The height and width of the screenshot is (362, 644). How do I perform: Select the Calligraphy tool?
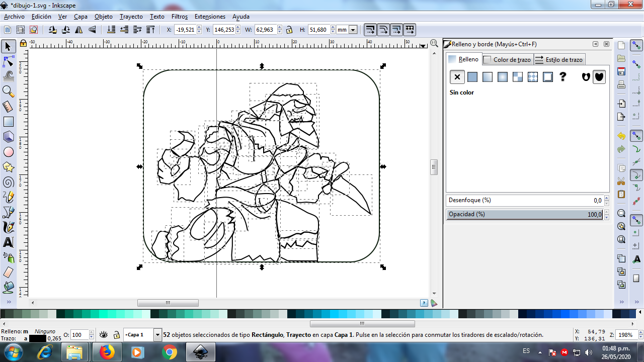coord(8,227)
